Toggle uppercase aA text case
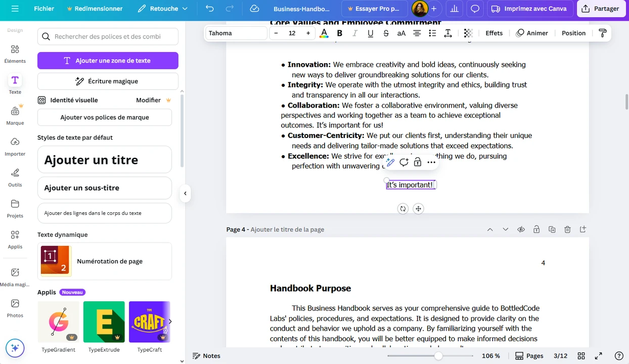The image size is (629, 364). [x=401, y=33]
